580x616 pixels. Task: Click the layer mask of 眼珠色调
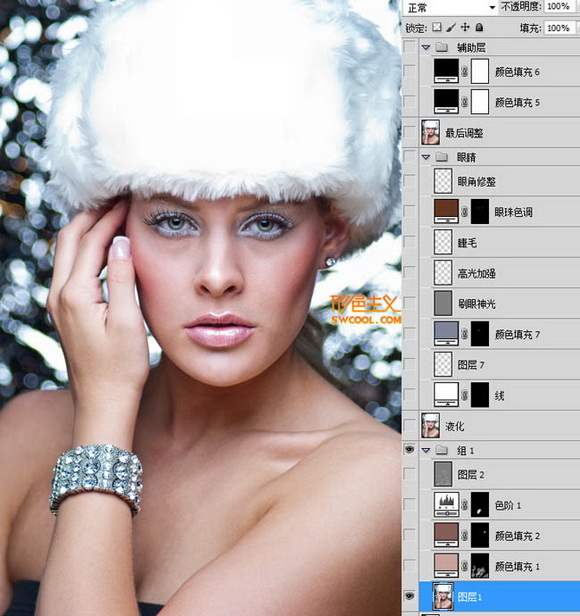point(480,211)
